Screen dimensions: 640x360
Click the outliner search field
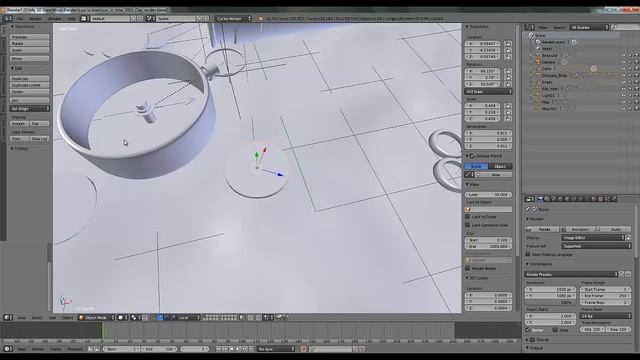[x=625, y=27]
